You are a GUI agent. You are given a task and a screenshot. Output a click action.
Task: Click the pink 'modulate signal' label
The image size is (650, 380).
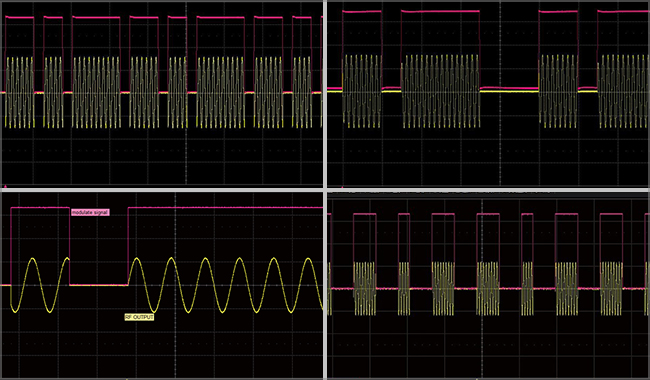click(x=90, y=213)
